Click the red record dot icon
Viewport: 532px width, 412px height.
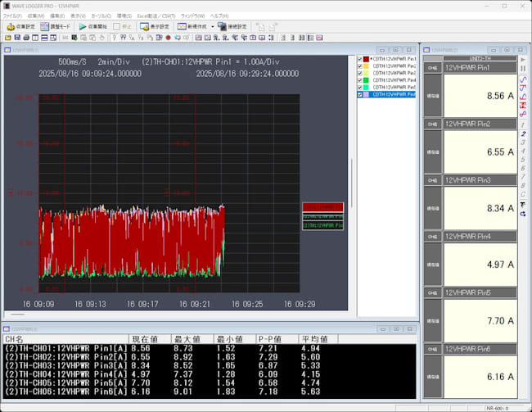point(167,37)
